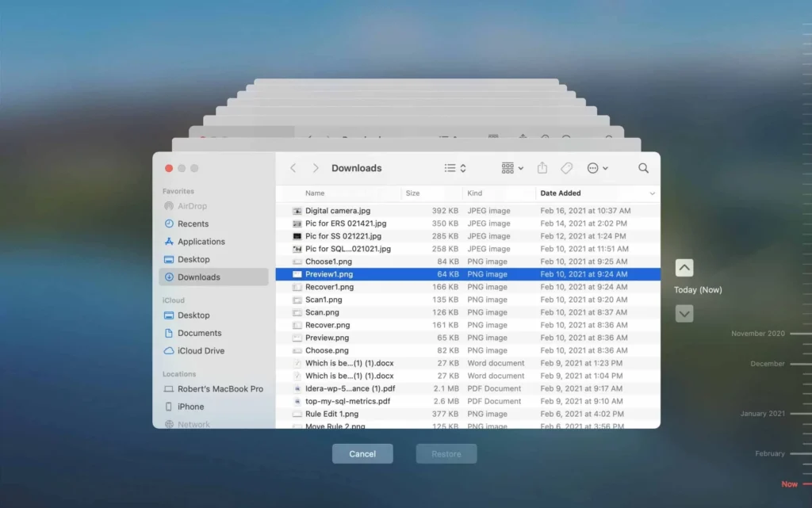Open the list view switcher

coord(455,168)
